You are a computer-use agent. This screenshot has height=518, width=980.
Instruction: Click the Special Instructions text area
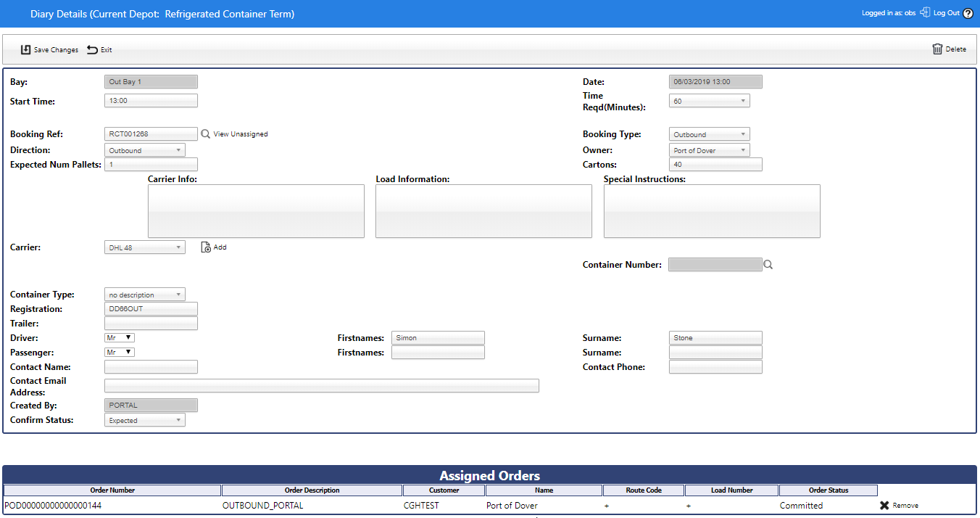711,211
